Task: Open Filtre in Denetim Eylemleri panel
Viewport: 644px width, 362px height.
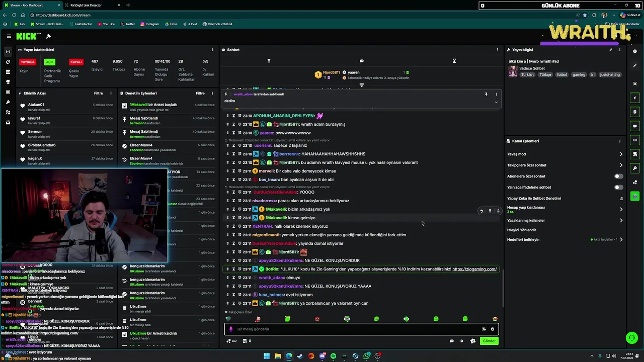Action: point(200,93)
